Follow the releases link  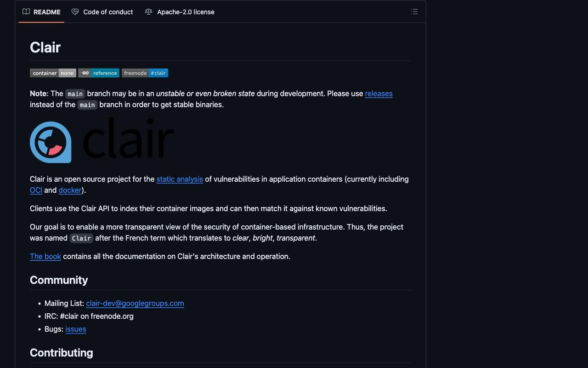[x=379, y=93]
